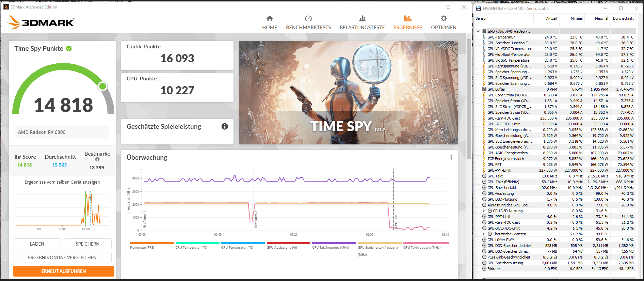The image size is (644, 281).
Task: Click the Maximal column header in HWiNFO
Action: (x=601, y=18)
